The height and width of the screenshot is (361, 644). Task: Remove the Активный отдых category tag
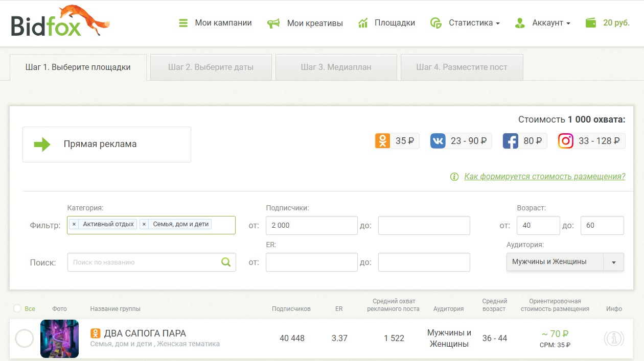click(x=74, y=224)
